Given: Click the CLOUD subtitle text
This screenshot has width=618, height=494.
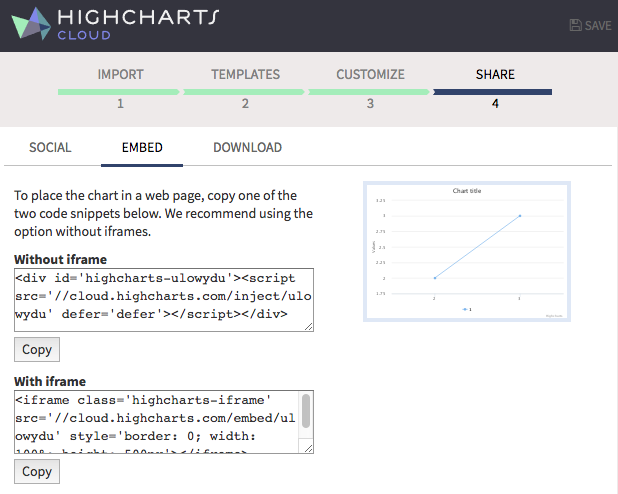Looking at the screenshot, I should (x=84, y=35).
